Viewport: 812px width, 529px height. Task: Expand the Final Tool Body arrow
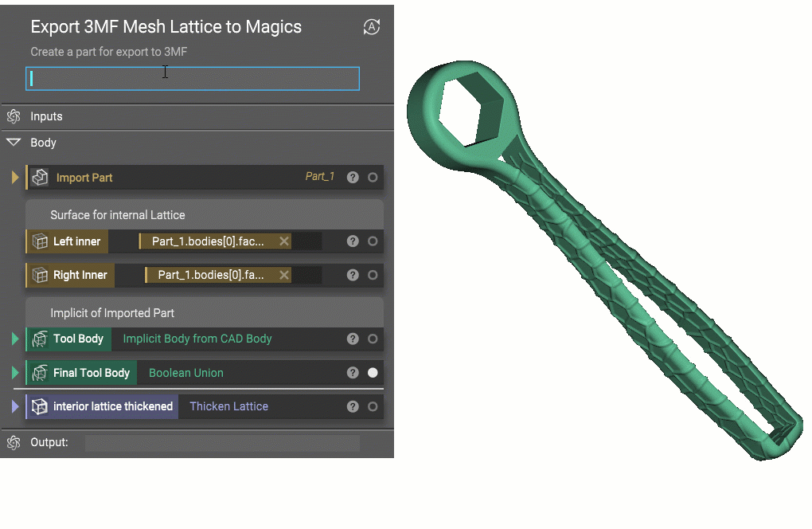[15, 373]
